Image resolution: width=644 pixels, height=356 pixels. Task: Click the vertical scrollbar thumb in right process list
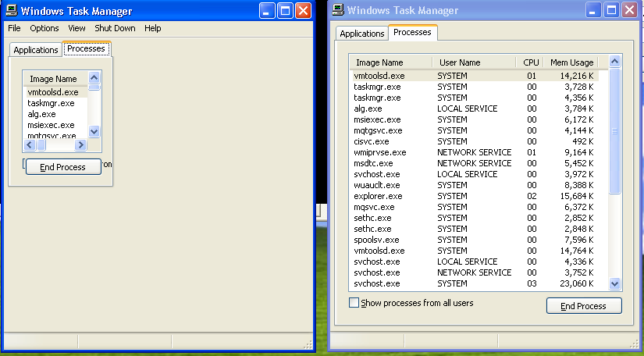click(x=614, y=131)
